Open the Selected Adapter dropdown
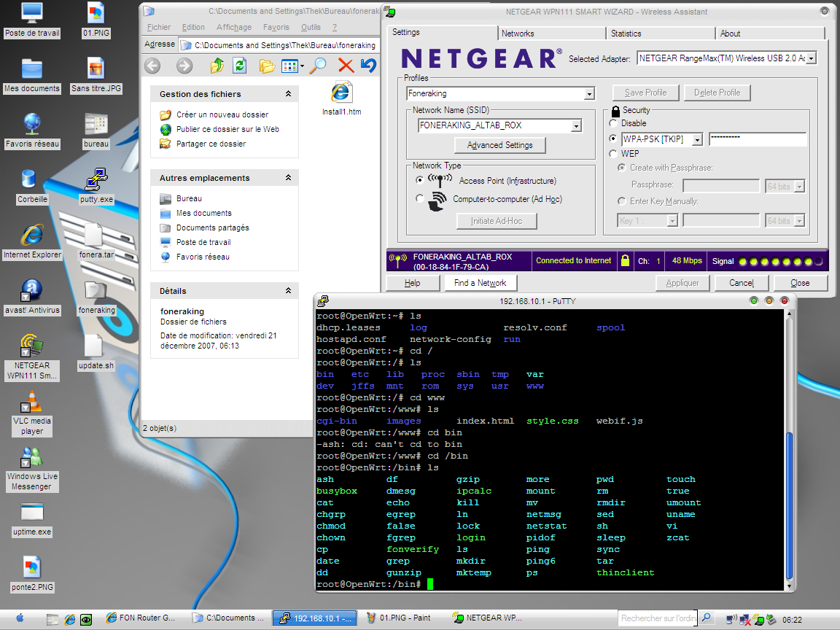 pos(812,58)
